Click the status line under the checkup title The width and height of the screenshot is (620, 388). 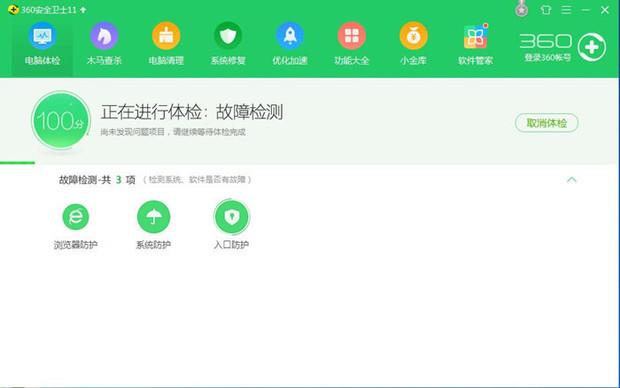point(173,132)
